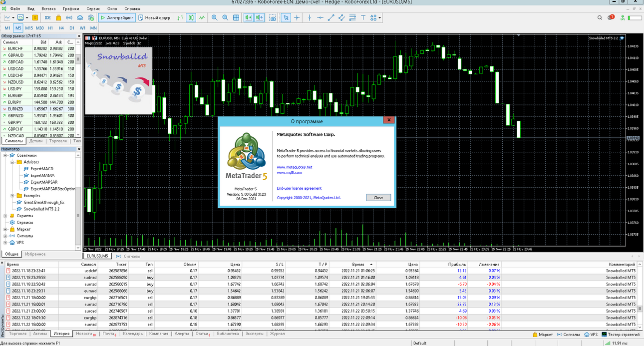
Task: Switch to the Новости tab
Action: (84, 334)
